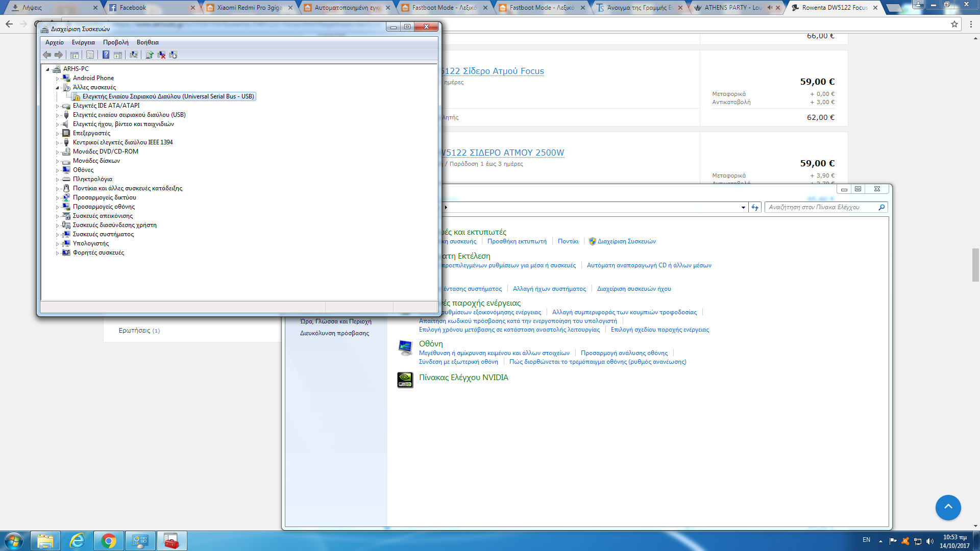Click the Διαχείριση Συσκευών link
This screenshot has height=551, width=980.
[626, 241]
